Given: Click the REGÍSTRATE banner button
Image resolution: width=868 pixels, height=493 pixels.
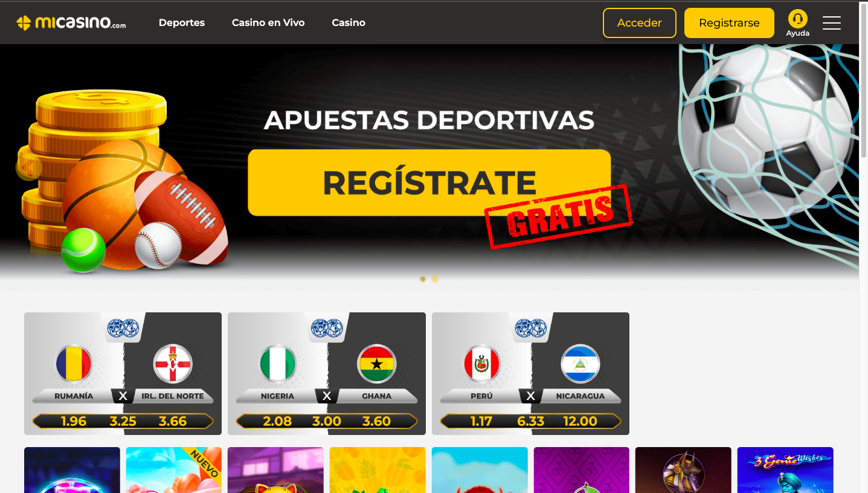Looking at the screenshot, I should [x=429, y=182].
